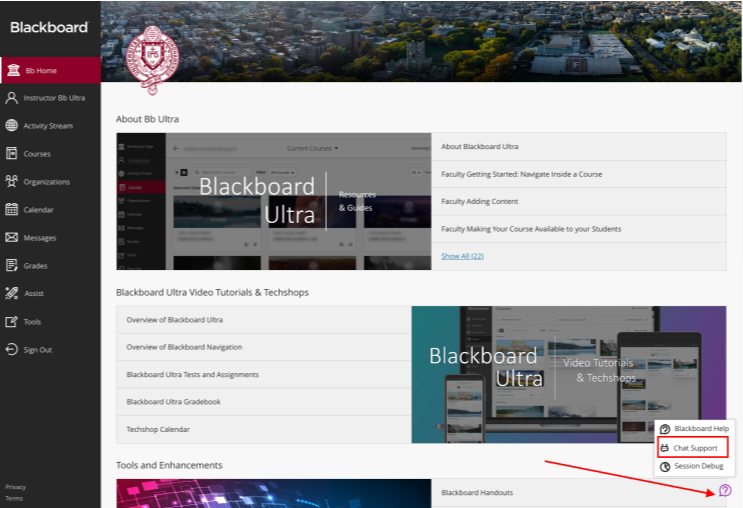Click the Sign Out label
This screenshot has height=508, width=743.
38,350
